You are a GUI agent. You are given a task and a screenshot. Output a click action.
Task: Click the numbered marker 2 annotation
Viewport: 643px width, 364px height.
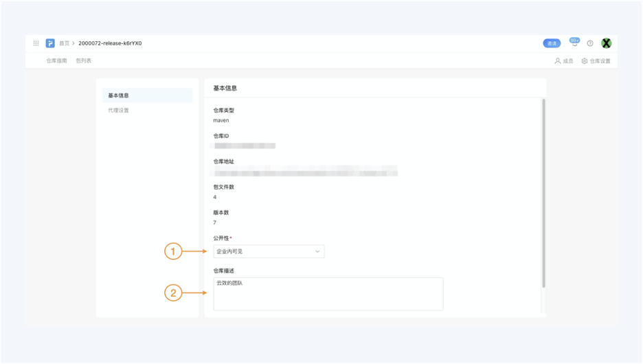coord(172,293)
